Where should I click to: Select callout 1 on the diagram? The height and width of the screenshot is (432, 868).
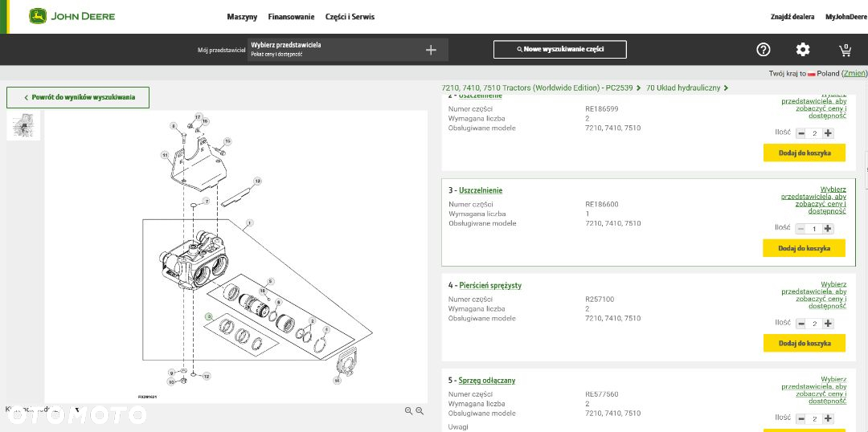click(250, 223)
